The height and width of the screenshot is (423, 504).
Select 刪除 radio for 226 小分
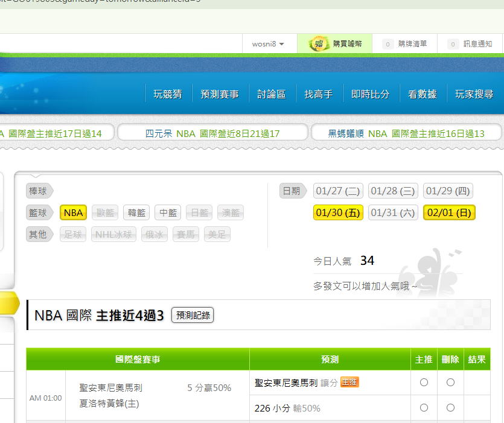pyautogui.click(x=450, y=408)
